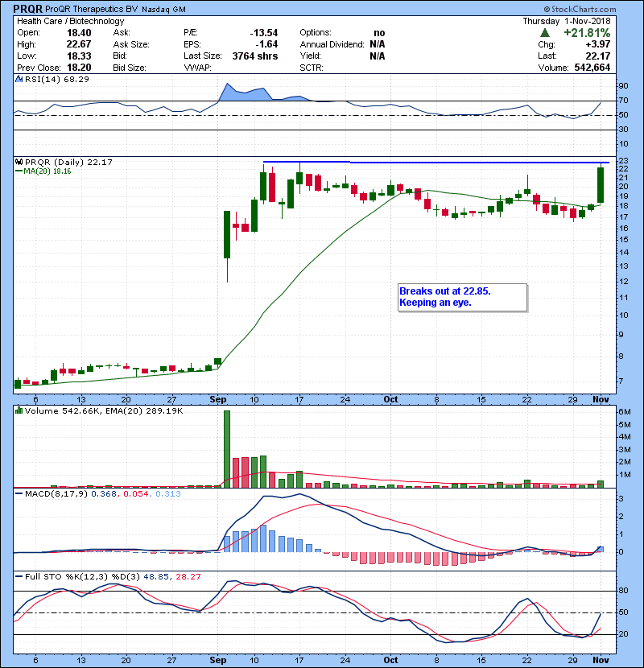Click the EPS value -1.64
644x668 pixels.
(266, 44)
